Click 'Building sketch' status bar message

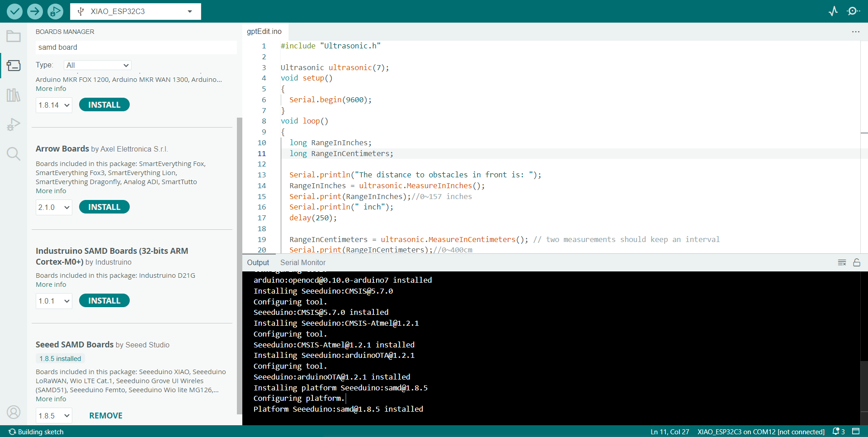(36, 432)
